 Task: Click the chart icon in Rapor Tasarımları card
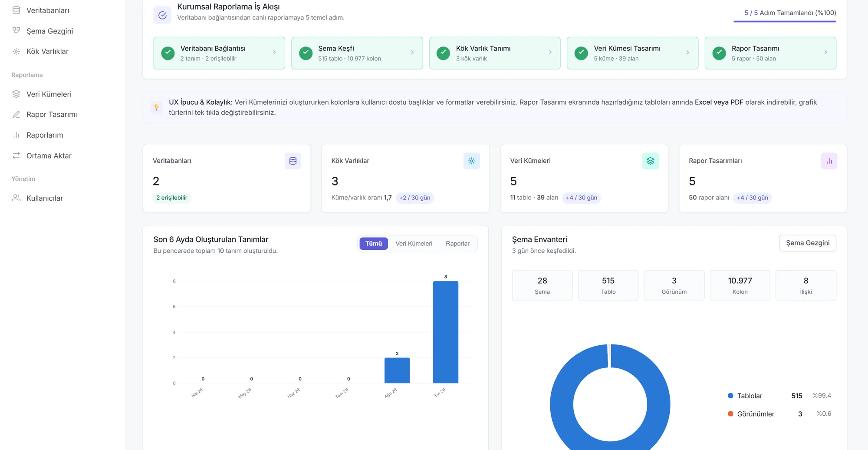click(829, 161)
